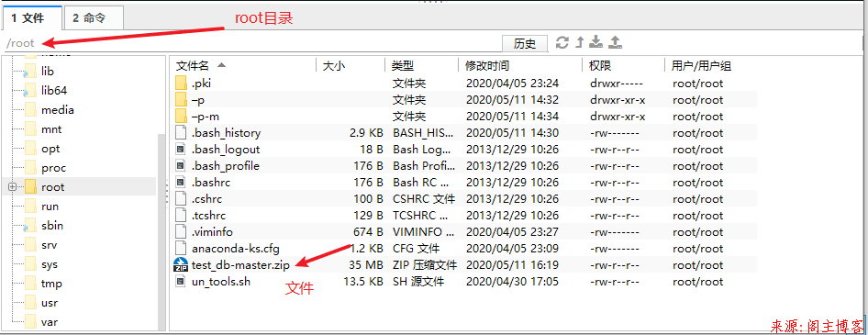Click the 35 MB size cell
The image size is (868, 335).
coord(366,264)
